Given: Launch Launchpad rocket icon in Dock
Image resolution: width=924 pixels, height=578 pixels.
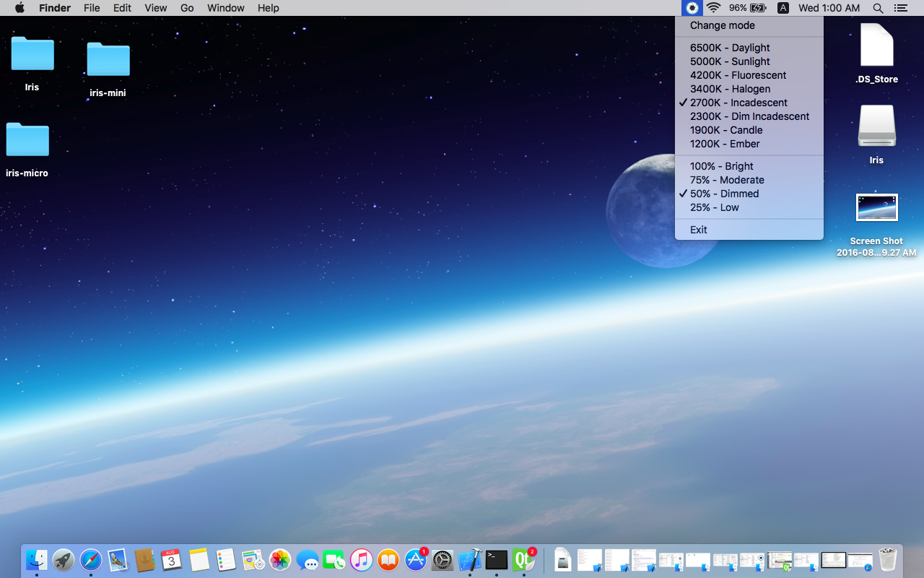Looking at the screenshot, I should (64, 560).
